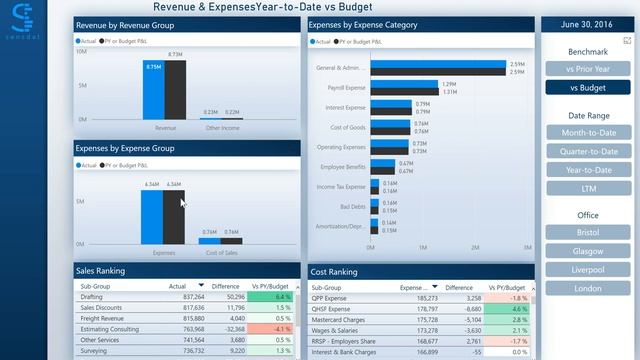Click sort arrow on Cost Ranking Expense column

coord(434,287)
